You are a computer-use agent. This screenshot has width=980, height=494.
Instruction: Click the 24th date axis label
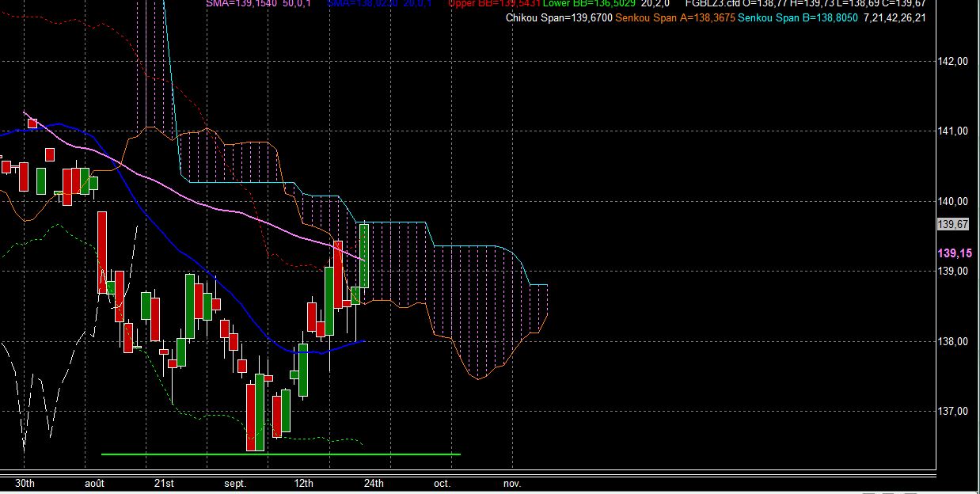[x=374, y=483]
